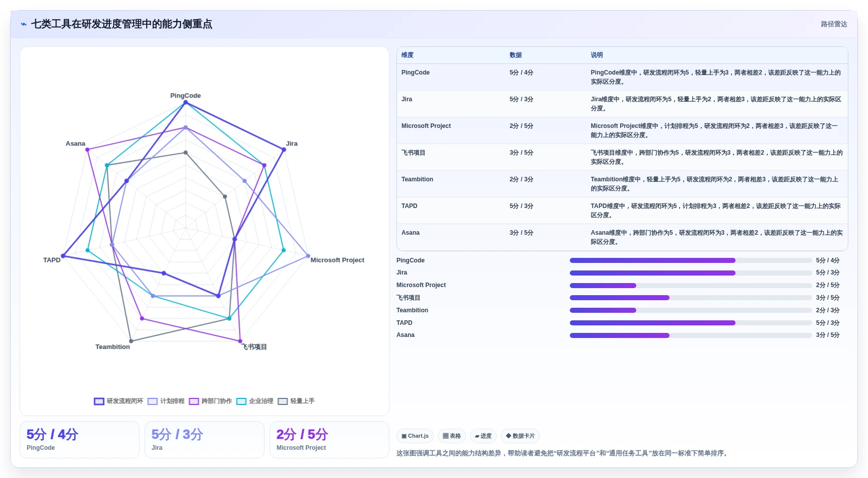Click the PingCode table row name
The image size is (868, 478).
(416, 73)
